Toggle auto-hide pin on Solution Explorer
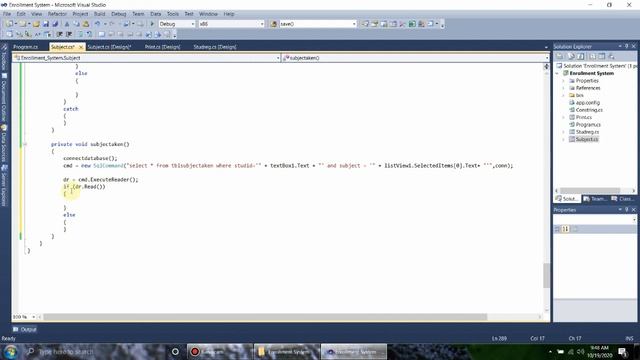The width and height of the screenshot is (640, 360). pyautogui.click(x=627, y=46)
